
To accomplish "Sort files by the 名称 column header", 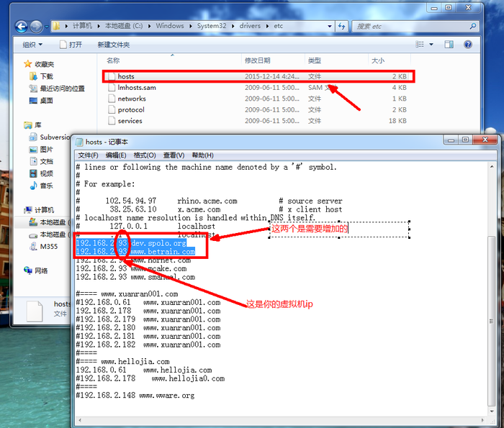I will 113,60.
